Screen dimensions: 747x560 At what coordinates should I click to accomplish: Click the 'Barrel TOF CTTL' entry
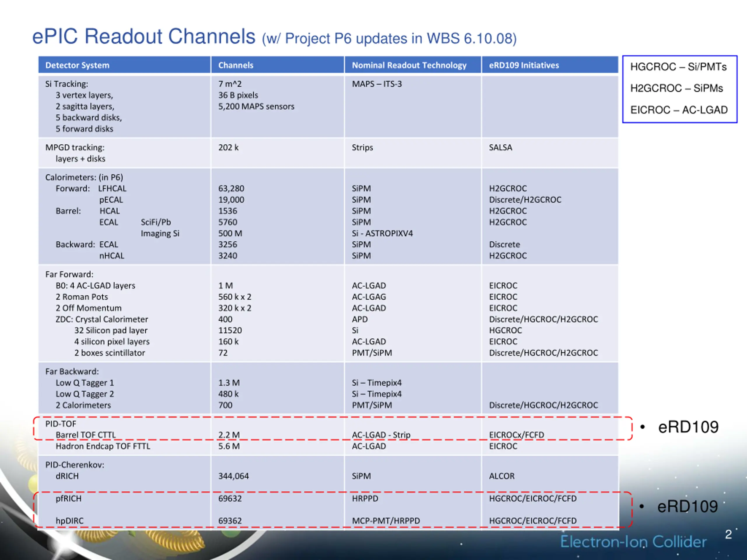[x=86, y=435]
